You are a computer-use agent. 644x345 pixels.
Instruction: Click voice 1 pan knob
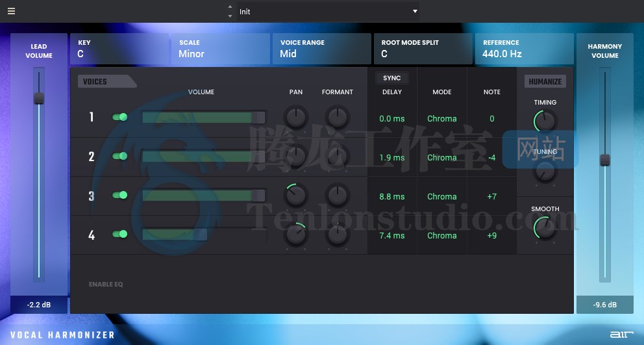tap(296, 117)
